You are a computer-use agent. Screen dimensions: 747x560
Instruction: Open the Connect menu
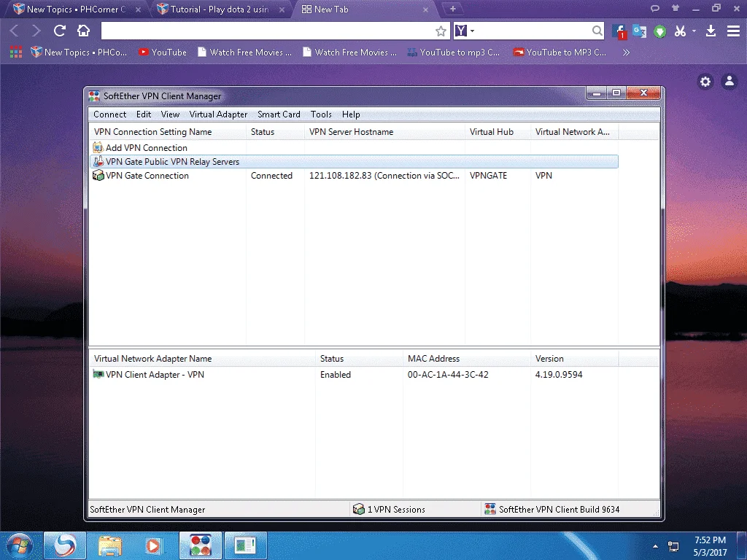pyautogui.click(x=109, y=114)
